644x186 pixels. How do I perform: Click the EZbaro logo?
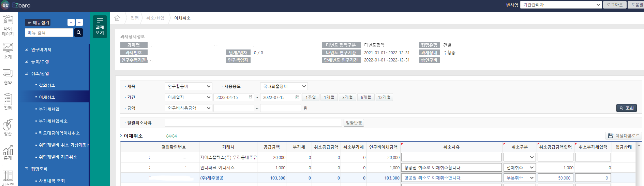pyautogui.click(x=16, y=5)
